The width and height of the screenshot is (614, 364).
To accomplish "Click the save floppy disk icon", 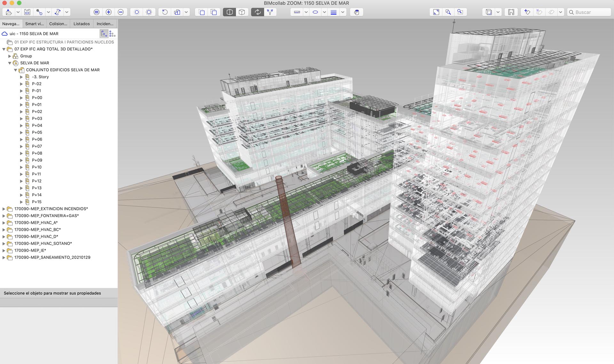I will [27, 12].
